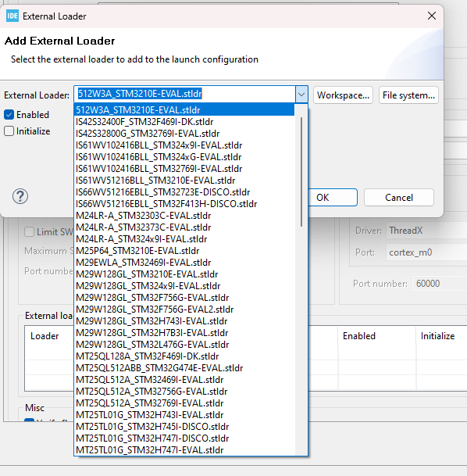Click the Driver ThreadX field in background
Image resolution: width=467 pixels, height=476 pixels.
[x=426, y=231]
